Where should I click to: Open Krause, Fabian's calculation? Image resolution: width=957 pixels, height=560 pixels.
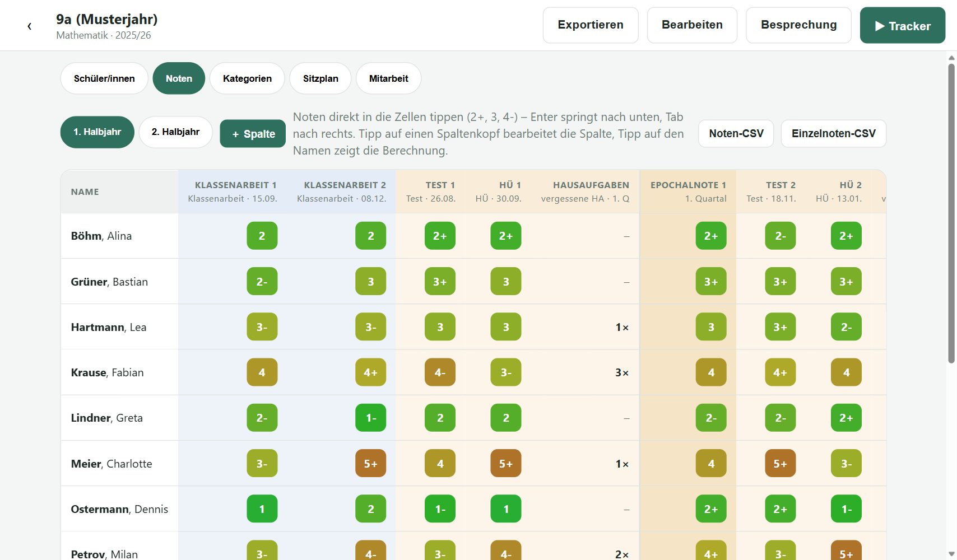[107, 372]
